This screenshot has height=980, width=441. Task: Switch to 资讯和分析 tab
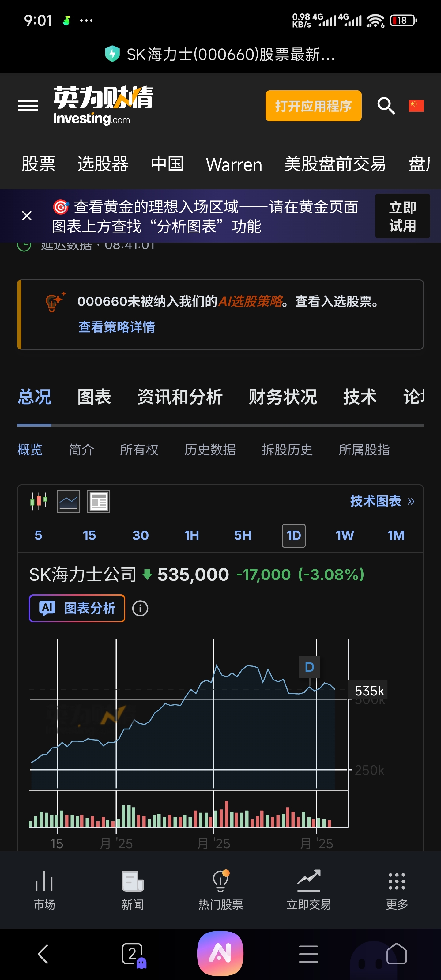[x=179, y=397]
